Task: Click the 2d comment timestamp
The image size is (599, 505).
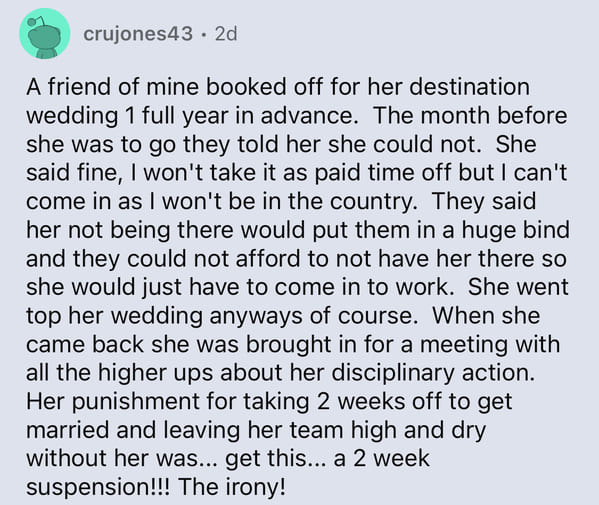Action: click(x=226, y=34)
